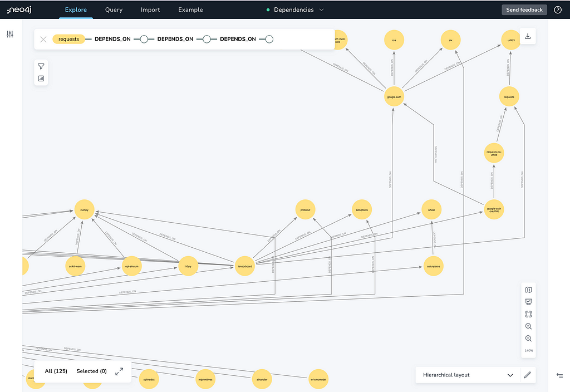Viewport: 570px width, 392px height.
Task: Clear the search bar with the X
Action: click(x=43, y=40)
